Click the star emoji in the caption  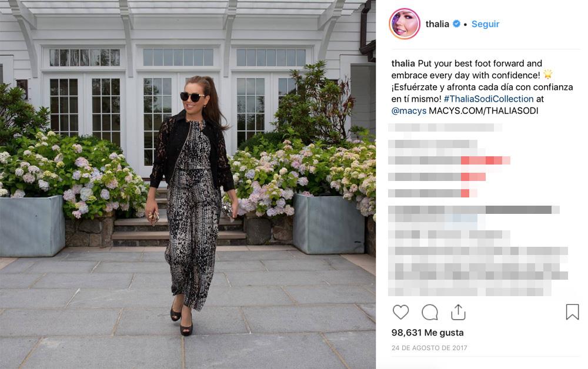coord(548,75)
